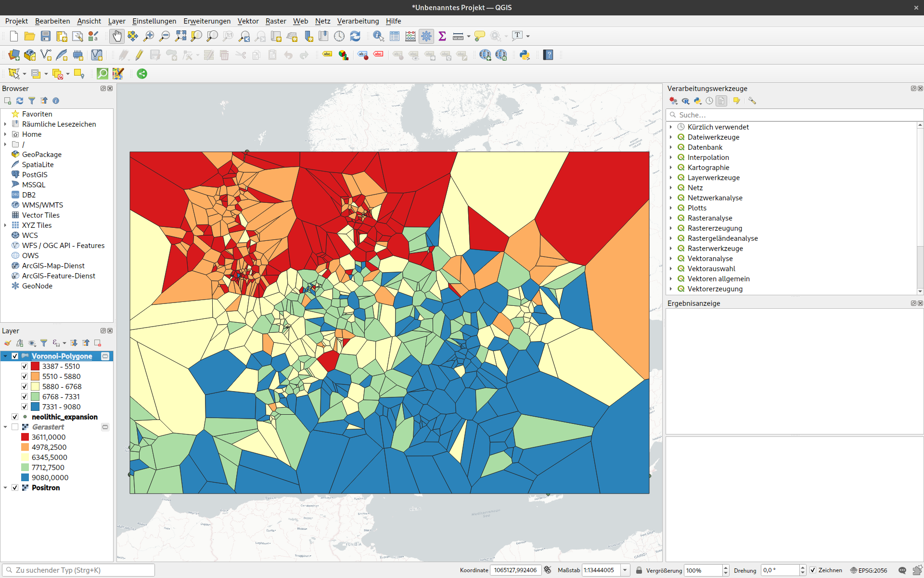Select the Pan Map hand tool
924x578 pixels.
[117, 36]
